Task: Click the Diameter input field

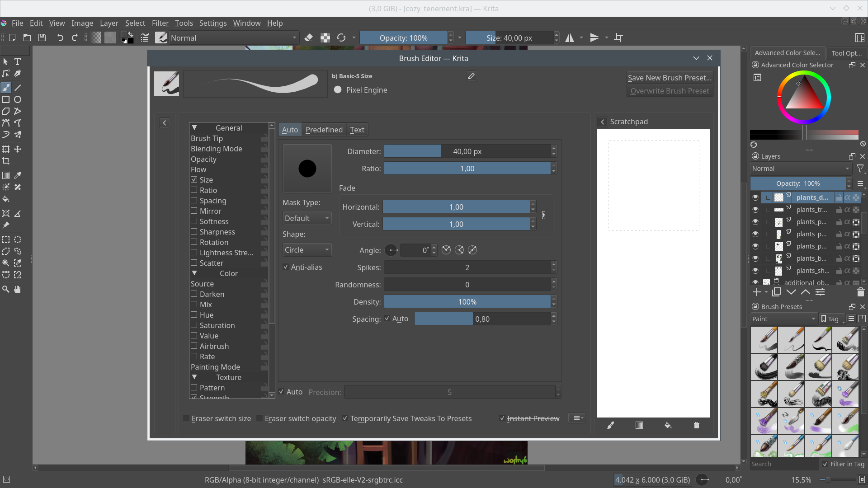Action: pos(467,151)
